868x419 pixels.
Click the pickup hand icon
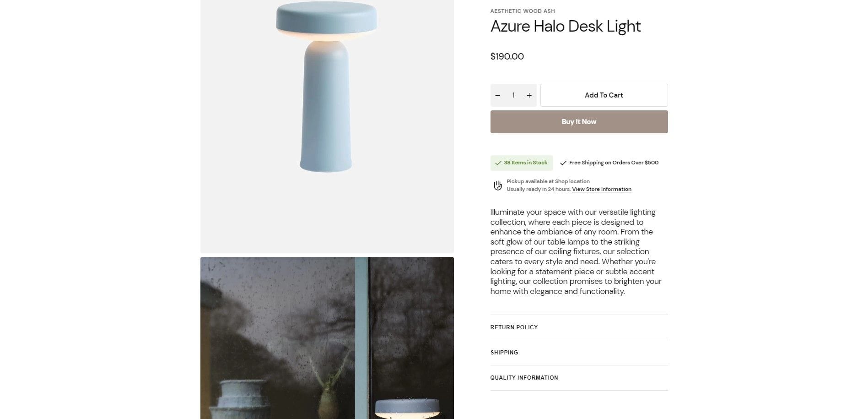(x=498, y=185)
